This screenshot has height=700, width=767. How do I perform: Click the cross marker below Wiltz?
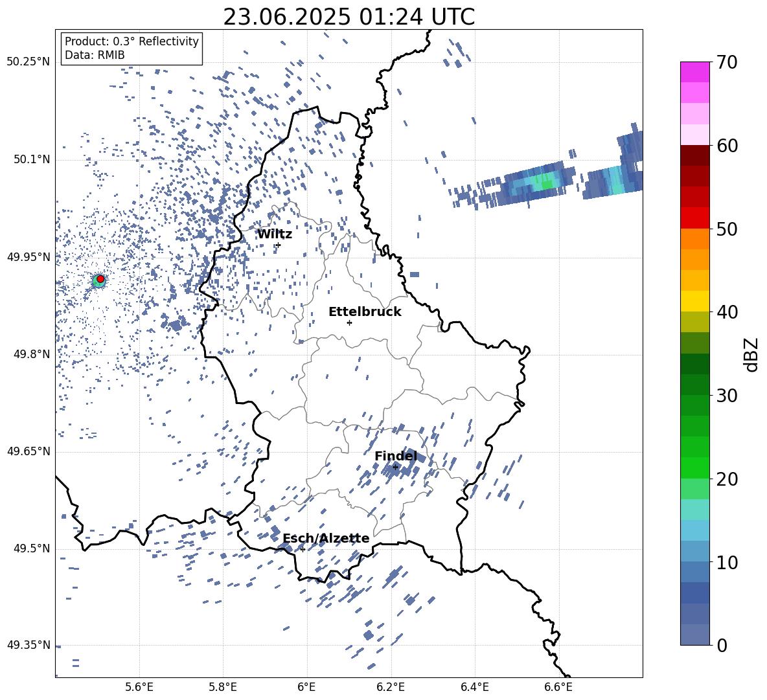(279, 245)
